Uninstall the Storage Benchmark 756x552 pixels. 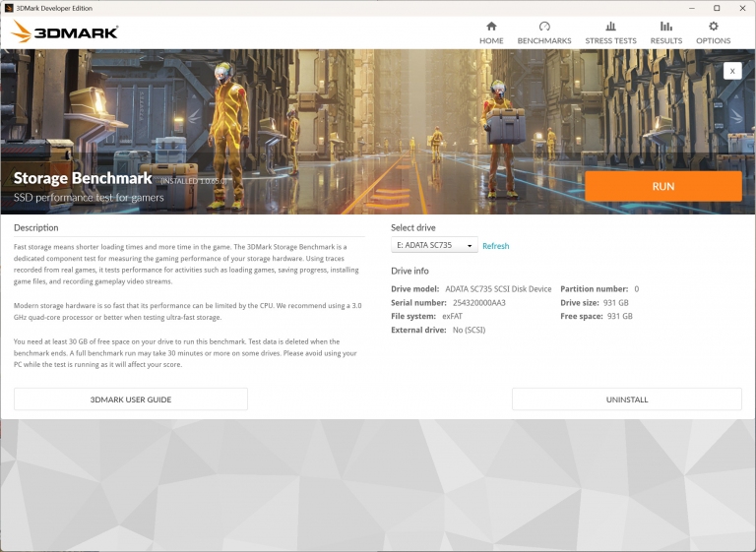tap(626, 399)
